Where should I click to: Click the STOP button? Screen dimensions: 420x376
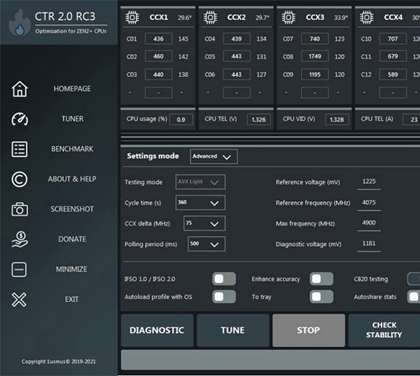pyautogui.click(x=308, y=330)
